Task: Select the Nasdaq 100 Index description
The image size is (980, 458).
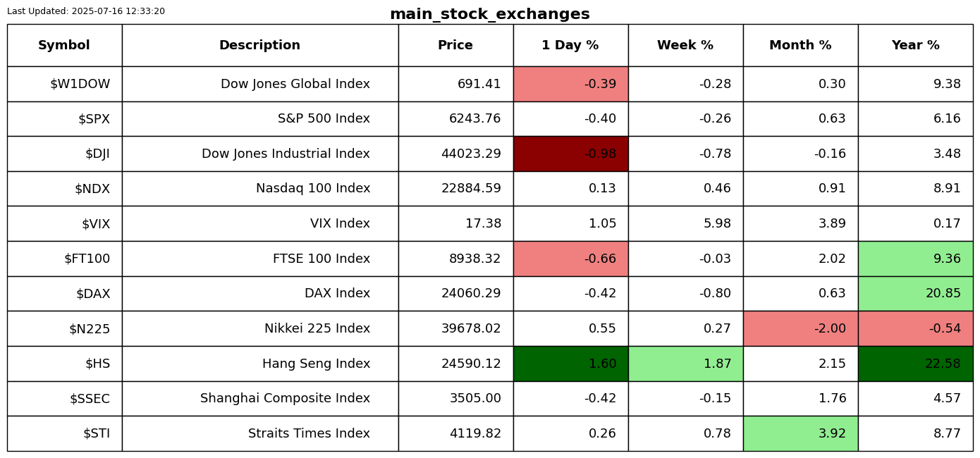Action: pyautogui.click(x=313, y=189)
